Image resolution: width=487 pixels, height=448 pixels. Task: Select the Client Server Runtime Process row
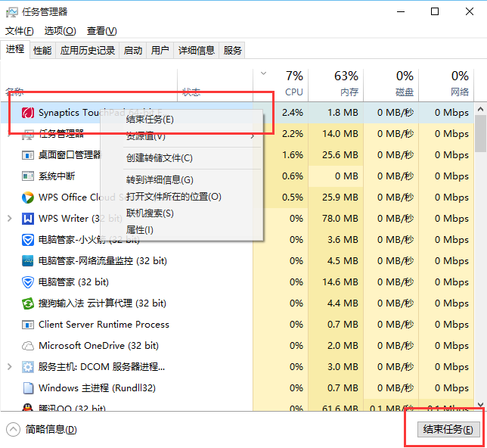[x=237, y=325]
